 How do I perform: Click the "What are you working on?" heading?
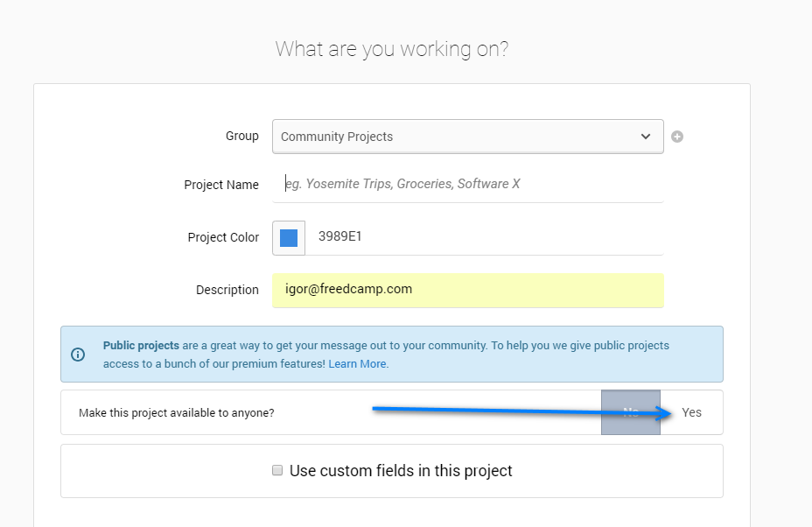(392, 49)
